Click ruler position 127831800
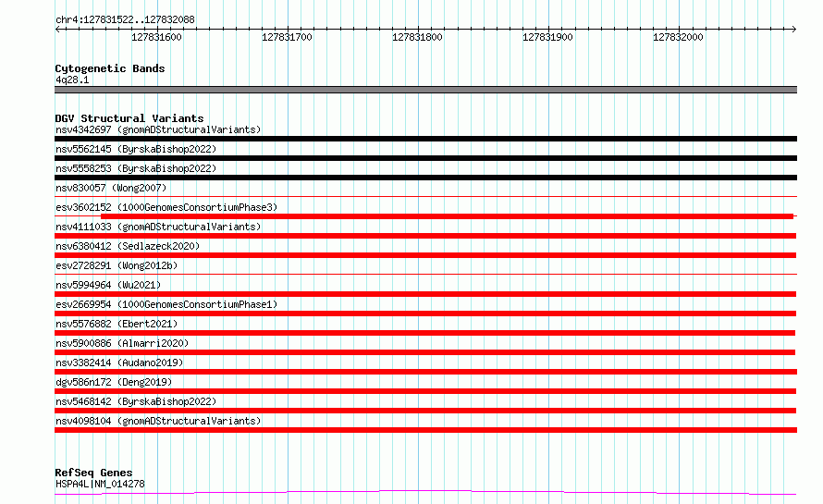 [x=417, y=37]
